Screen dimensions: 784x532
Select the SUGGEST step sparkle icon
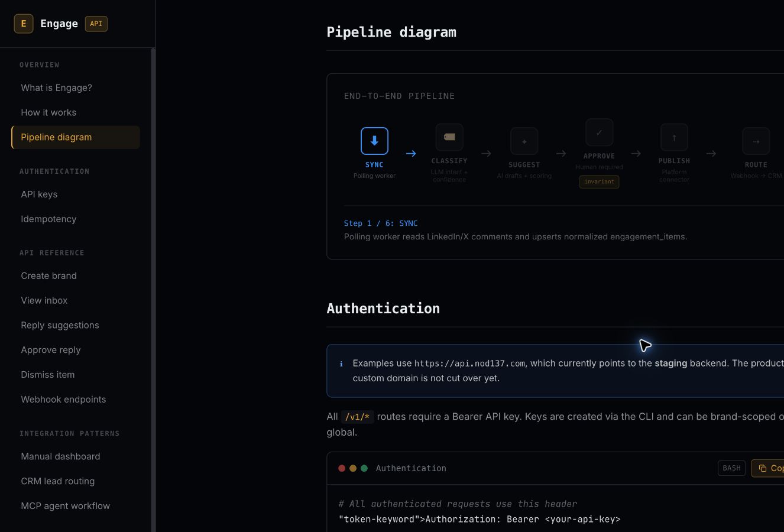(524, 141)
